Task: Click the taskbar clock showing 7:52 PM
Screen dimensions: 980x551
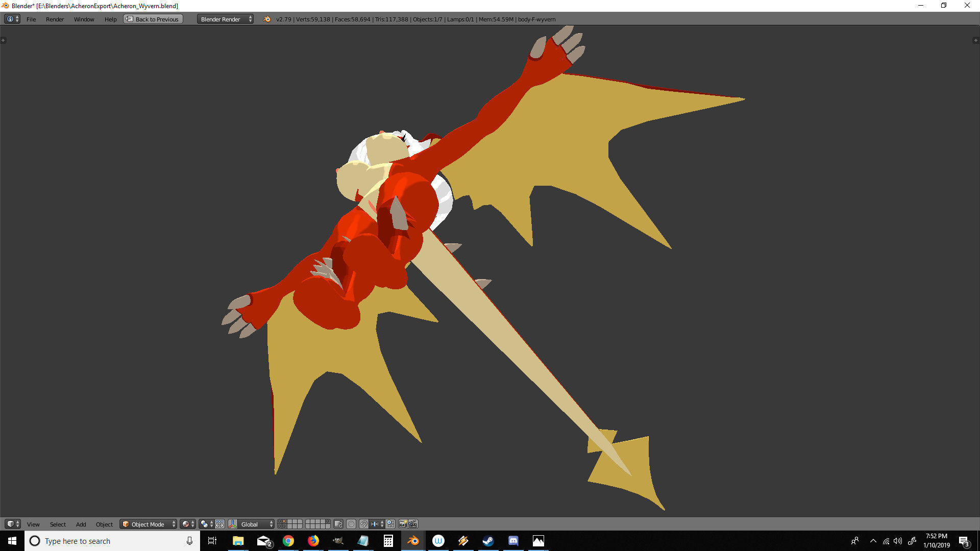Action: click(937, 541)
